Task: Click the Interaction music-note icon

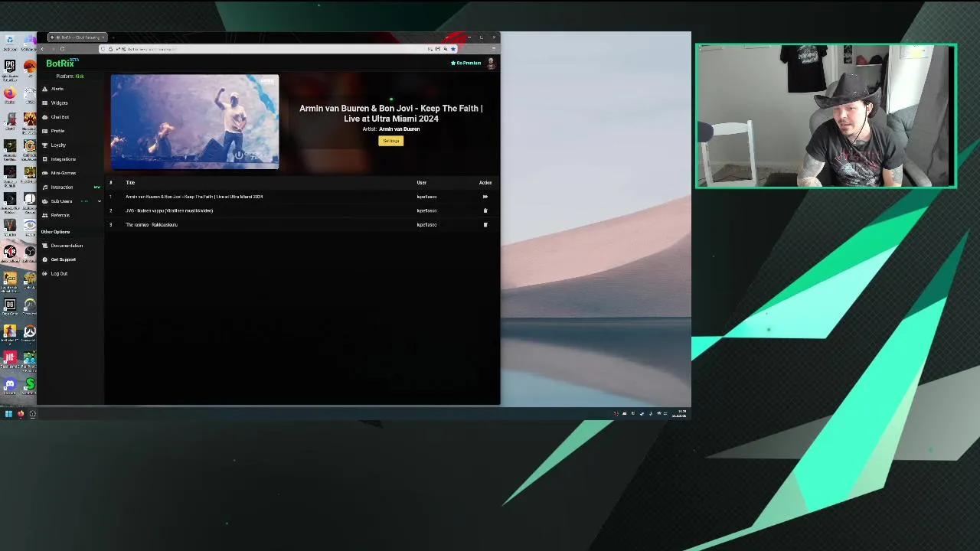Action: click(45, 187)
